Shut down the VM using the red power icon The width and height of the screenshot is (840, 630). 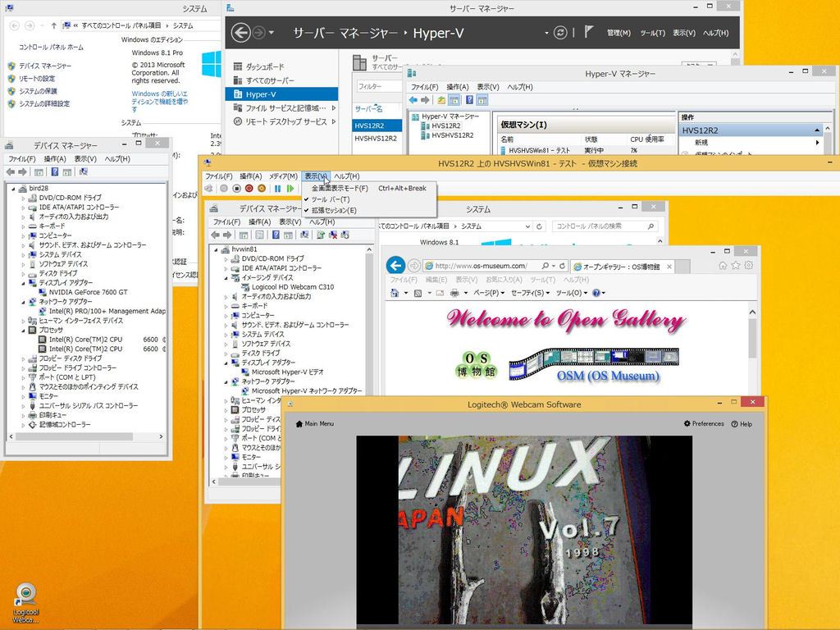pyautogui.click(x=249, y=189)
